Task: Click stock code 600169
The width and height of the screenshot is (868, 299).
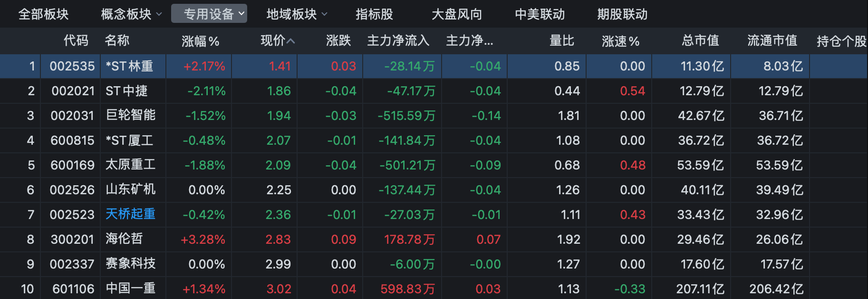Action: tap(72, 165)
